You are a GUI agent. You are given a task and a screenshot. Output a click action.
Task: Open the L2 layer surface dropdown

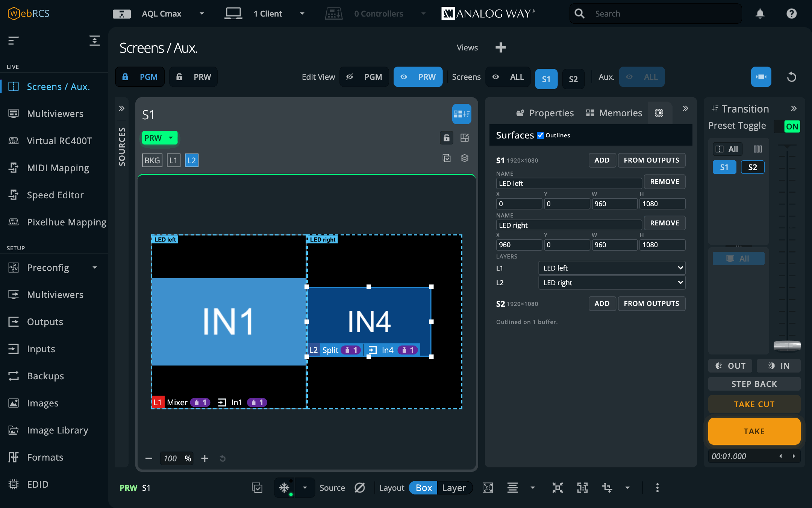click(612, 283)
